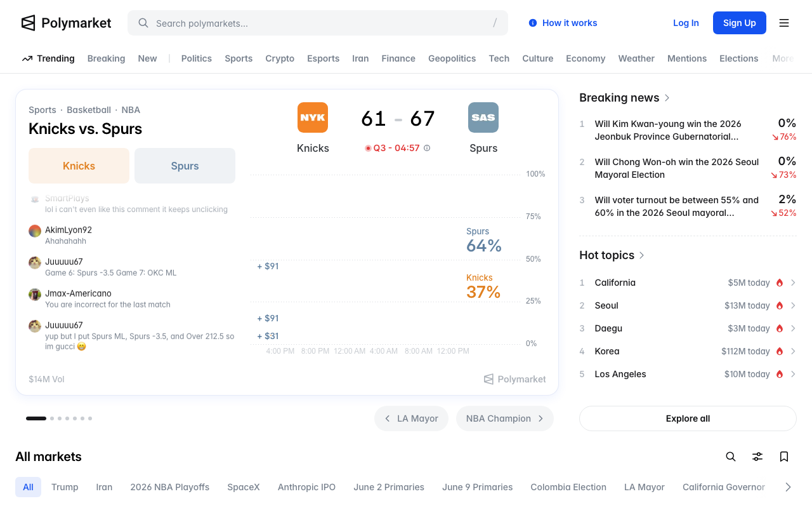Open the New tab
Viewport: 812px width, 508px height.
[147, 58]
